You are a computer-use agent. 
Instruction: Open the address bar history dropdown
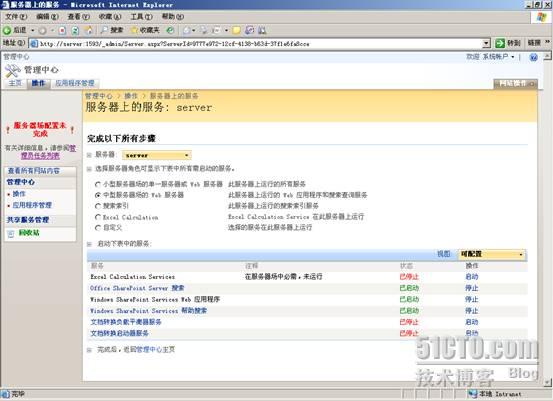(486, 43)
